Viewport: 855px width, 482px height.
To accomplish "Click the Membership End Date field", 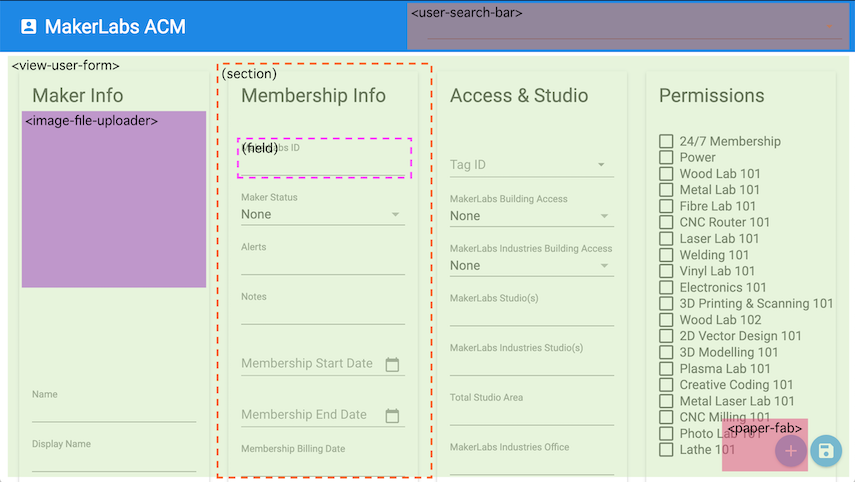I will pyautogui.click(x=323, y=415).
